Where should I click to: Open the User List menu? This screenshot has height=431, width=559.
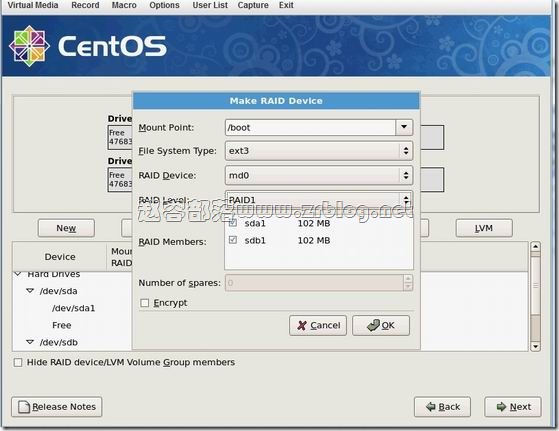point(210,5)
